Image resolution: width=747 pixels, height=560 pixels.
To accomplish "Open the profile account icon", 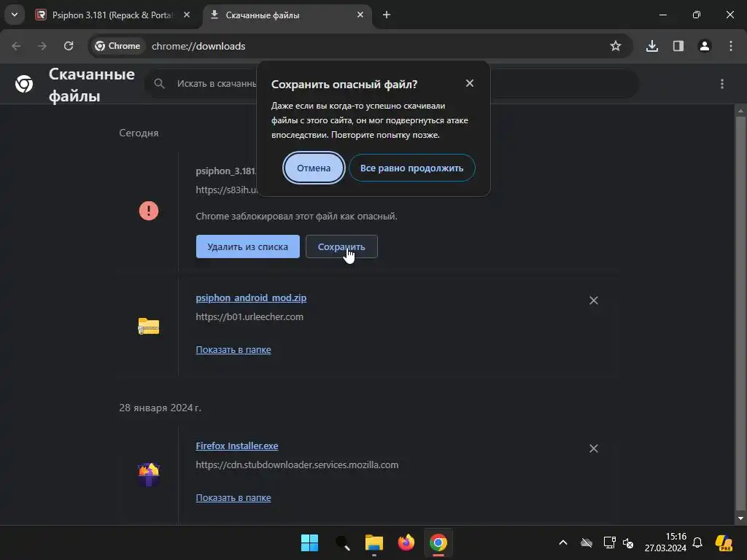I will [x=705, y=46].
